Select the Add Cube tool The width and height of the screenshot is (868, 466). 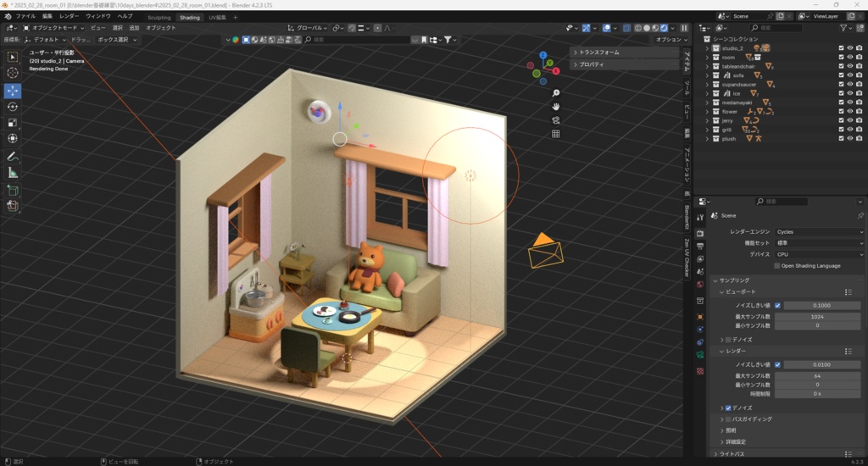click(12, 191)
